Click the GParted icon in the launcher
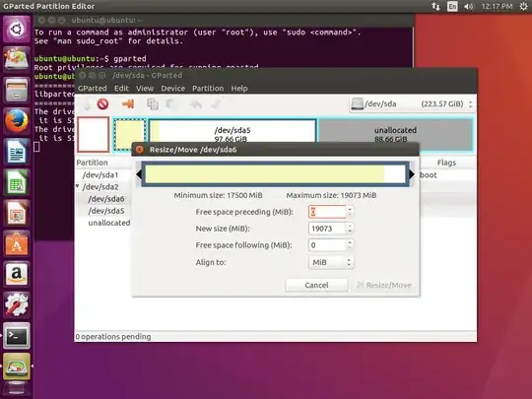The height and width of the screenshot is (399, 532). pos(17,366)
